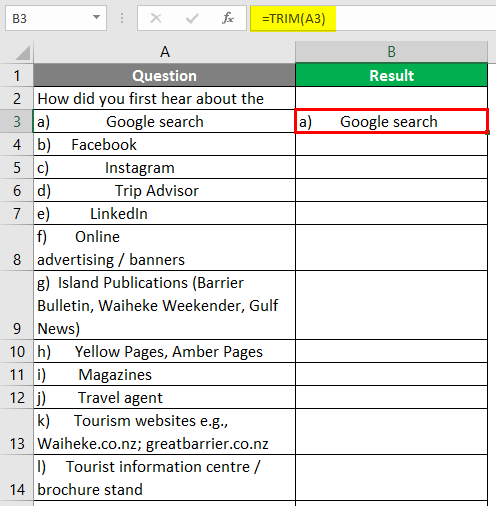Select the 'g) Island Publications' cell

(164, 305)
